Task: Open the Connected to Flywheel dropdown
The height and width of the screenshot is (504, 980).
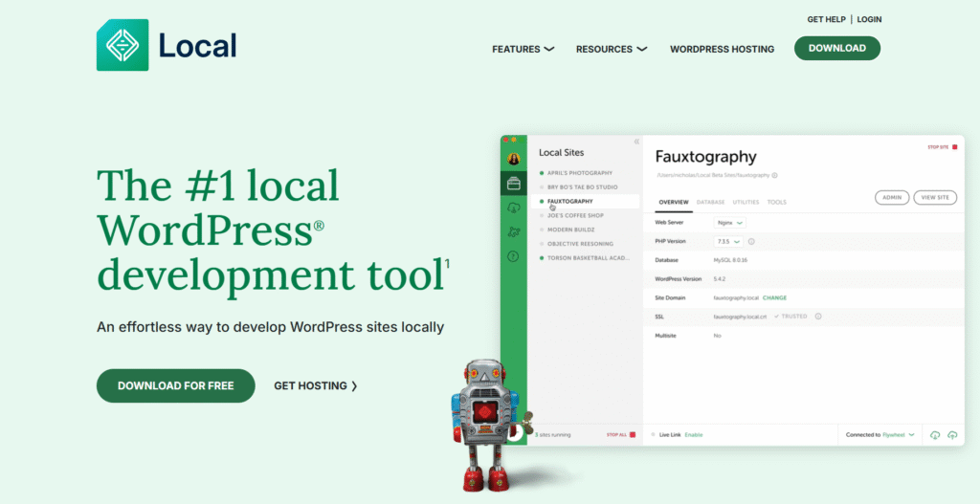Action: click(880, 435)
